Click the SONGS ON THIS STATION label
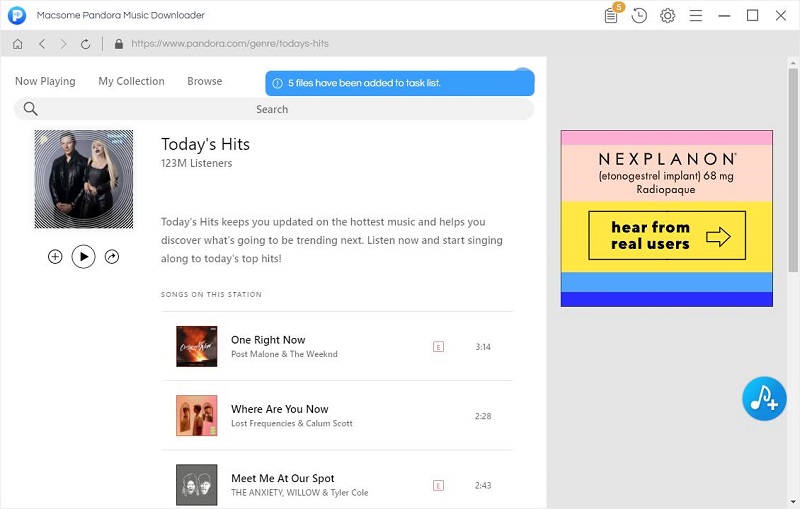The width and height of the screenshot is (800, 509). click(x=211, y=294)
